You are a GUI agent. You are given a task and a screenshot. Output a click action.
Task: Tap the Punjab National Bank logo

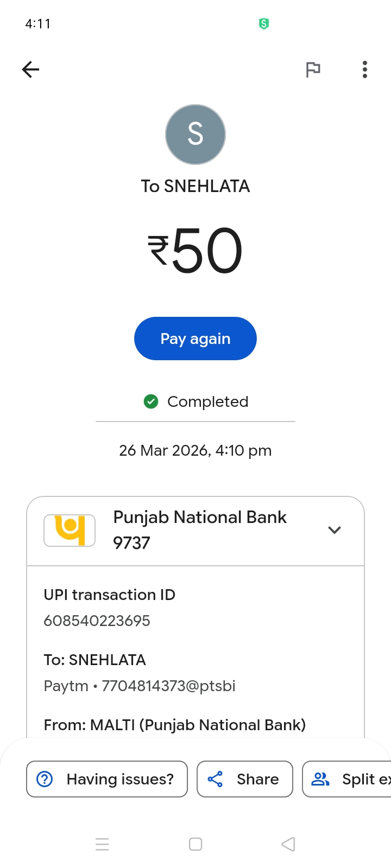(70, 530)
